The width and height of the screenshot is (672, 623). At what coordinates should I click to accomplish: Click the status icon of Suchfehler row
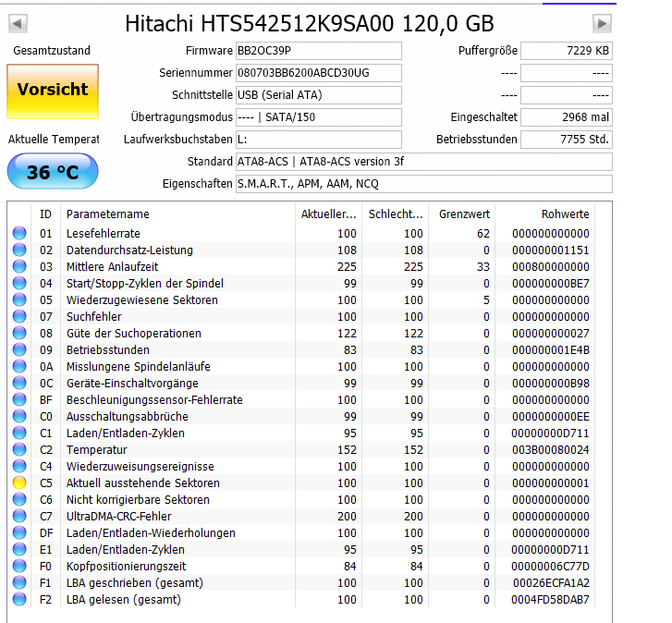point(19,317)
